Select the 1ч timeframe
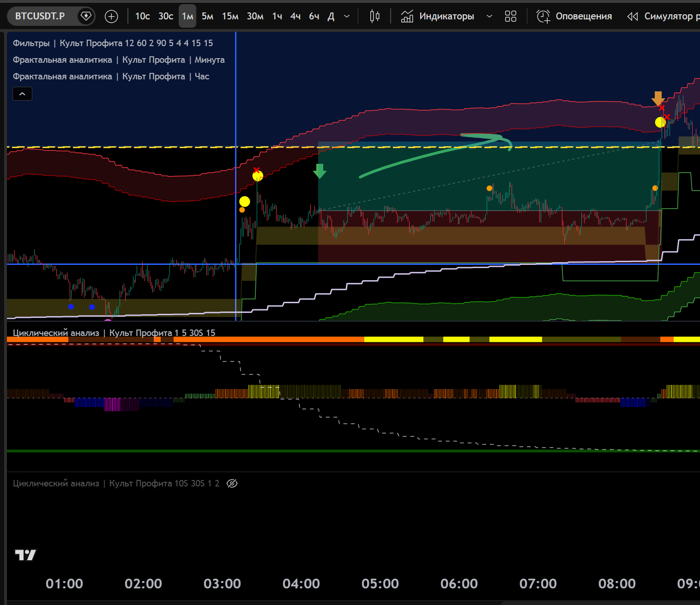This screenshot has height=605, width=700. click(277, 17)
